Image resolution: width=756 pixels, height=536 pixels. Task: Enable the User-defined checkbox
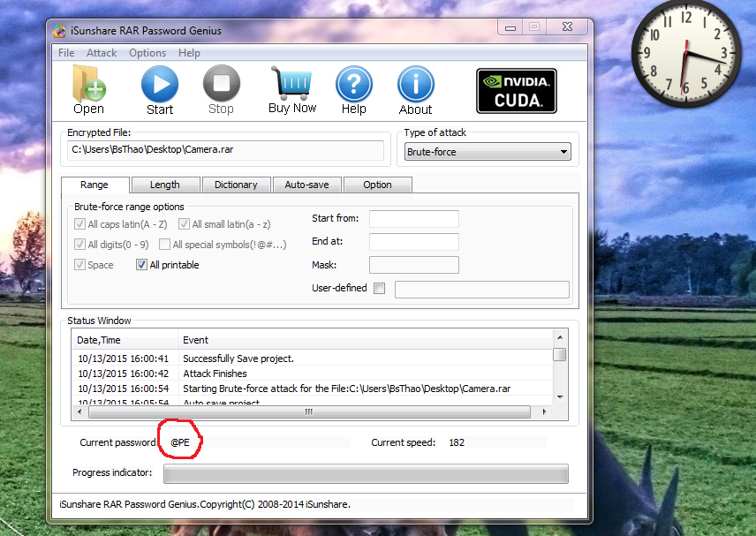pyautogui.click(x=379, y=288)
